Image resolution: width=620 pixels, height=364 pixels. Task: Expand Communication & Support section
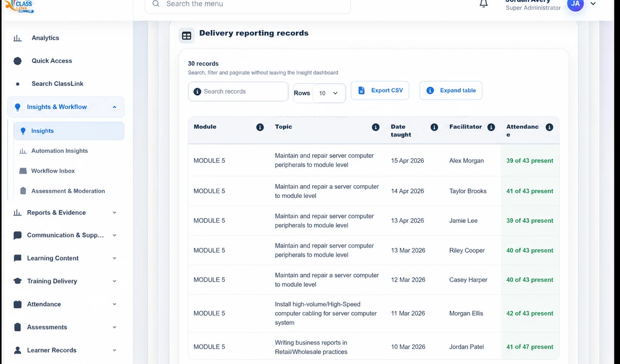(66, 235)
